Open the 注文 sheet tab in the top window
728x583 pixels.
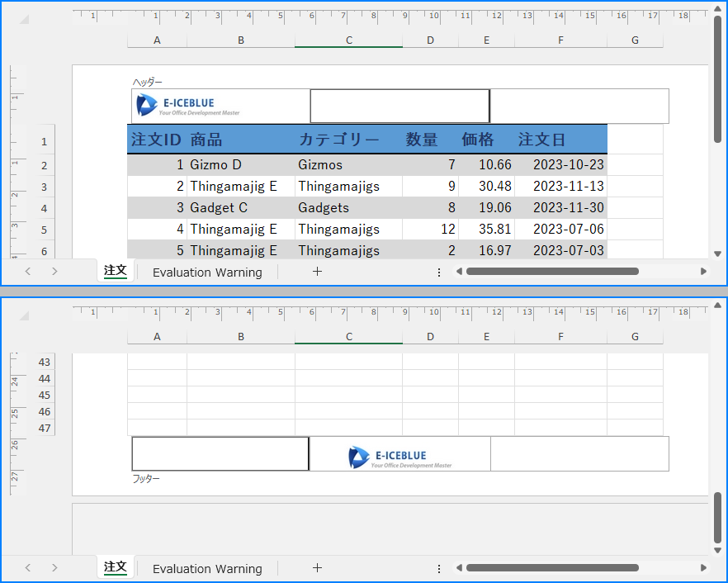(116, 271)
